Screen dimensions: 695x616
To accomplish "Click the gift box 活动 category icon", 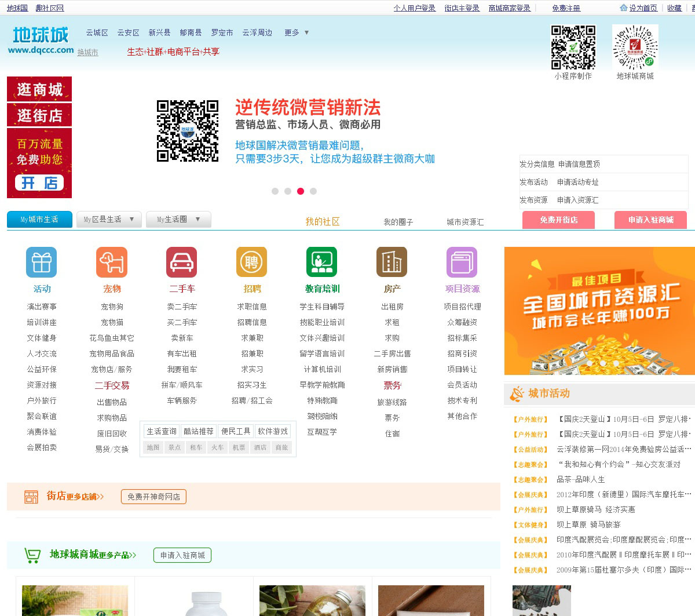I will pyautogui.click(x=41, y=263).
